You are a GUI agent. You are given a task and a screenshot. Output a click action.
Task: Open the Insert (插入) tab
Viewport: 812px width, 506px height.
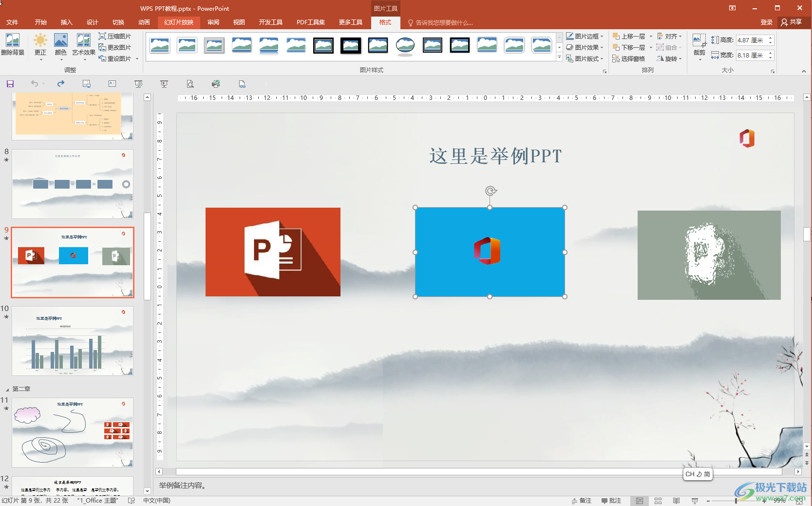coord(66,22)
